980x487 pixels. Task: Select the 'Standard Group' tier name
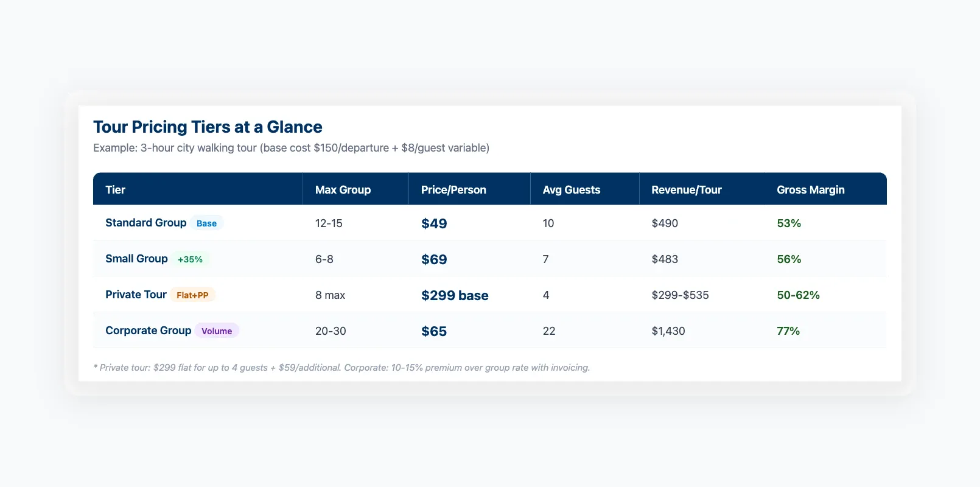pos(146,223)
